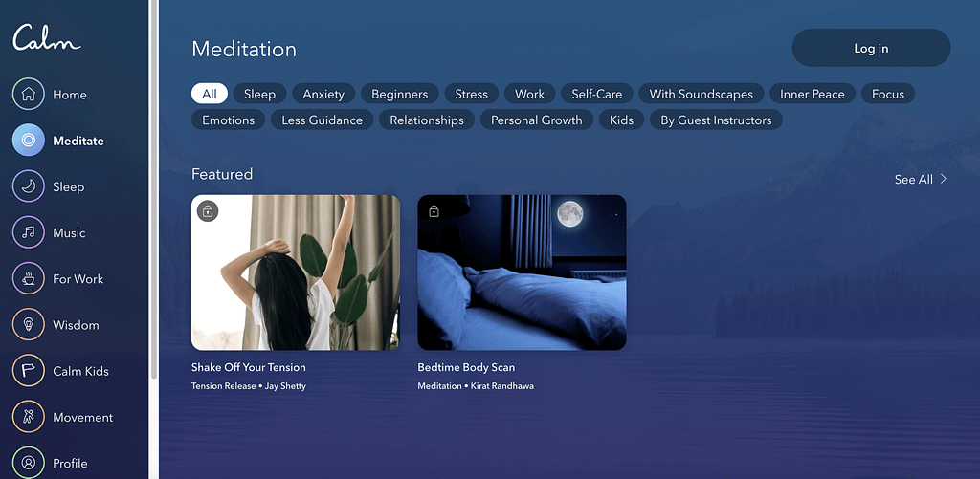
Task: Open For Work label in sidebar
Action: click(x=78, y=279)
